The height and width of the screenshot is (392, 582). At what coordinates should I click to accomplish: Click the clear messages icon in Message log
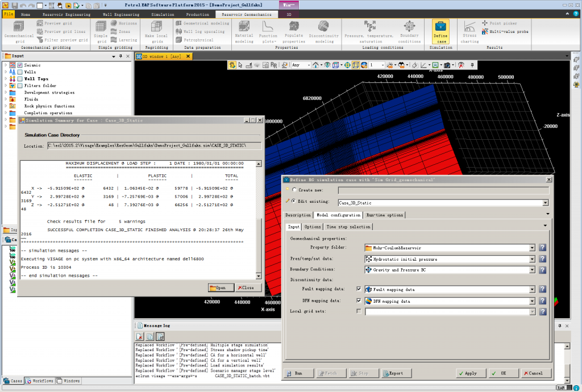(x=140, y=337)
